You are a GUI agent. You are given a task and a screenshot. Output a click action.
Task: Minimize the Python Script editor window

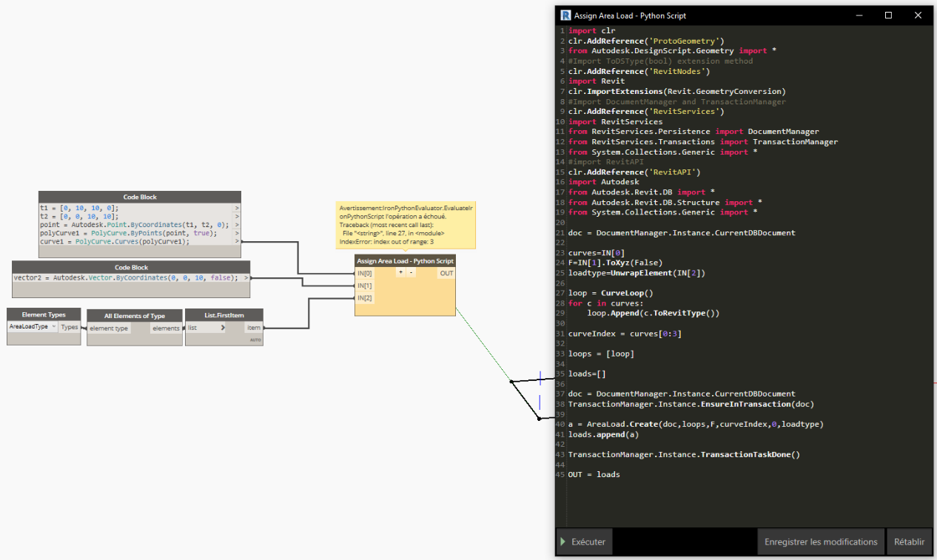pos(861,16)
